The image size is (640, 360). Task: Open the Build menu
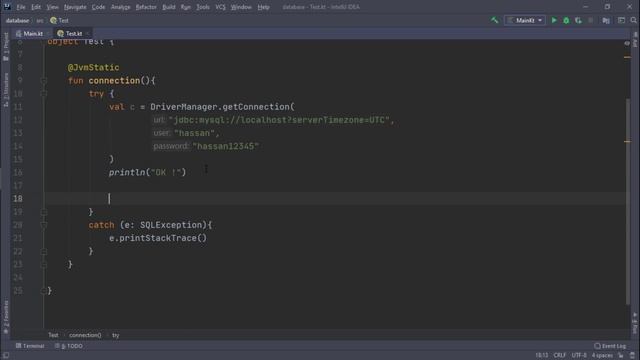click(169, 7)
